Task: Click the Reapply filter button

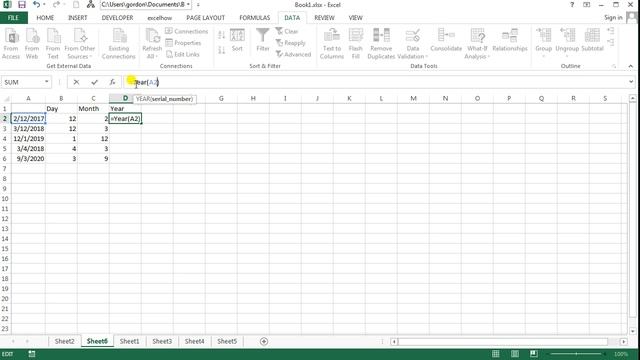Action: pyautogui.click(x=290, y=43)
